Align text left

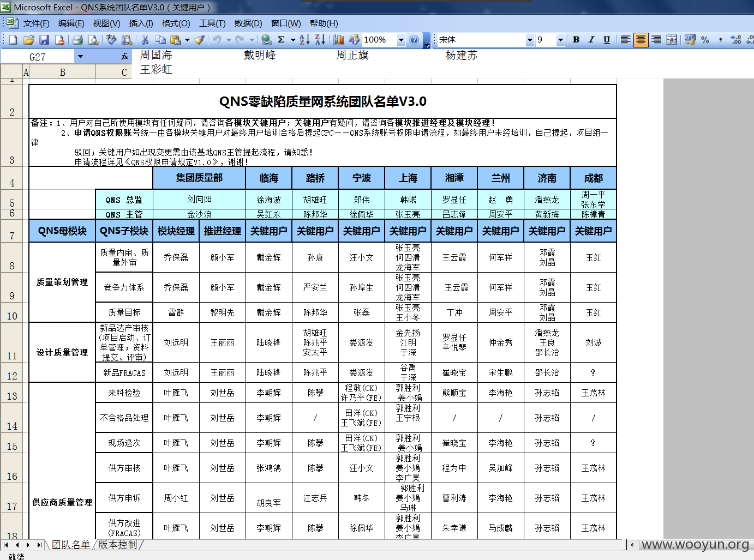625,40
